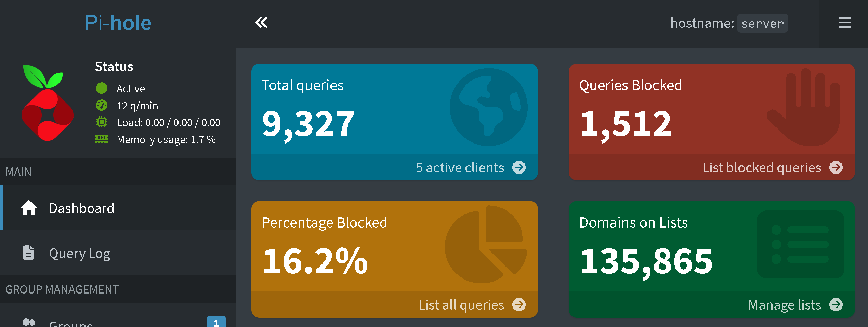Screen dimensions: 868x327
Task: Click the Pi-hole raspberry logo image
Action: click(47, 103)
